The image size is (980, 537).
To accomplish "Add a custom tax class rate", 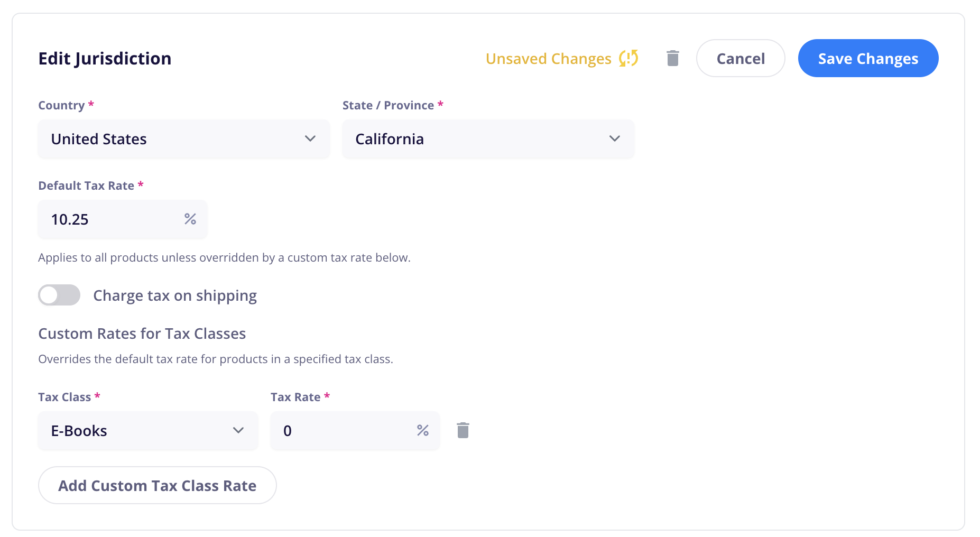I will pyautogui.click(x=158, y=485).
